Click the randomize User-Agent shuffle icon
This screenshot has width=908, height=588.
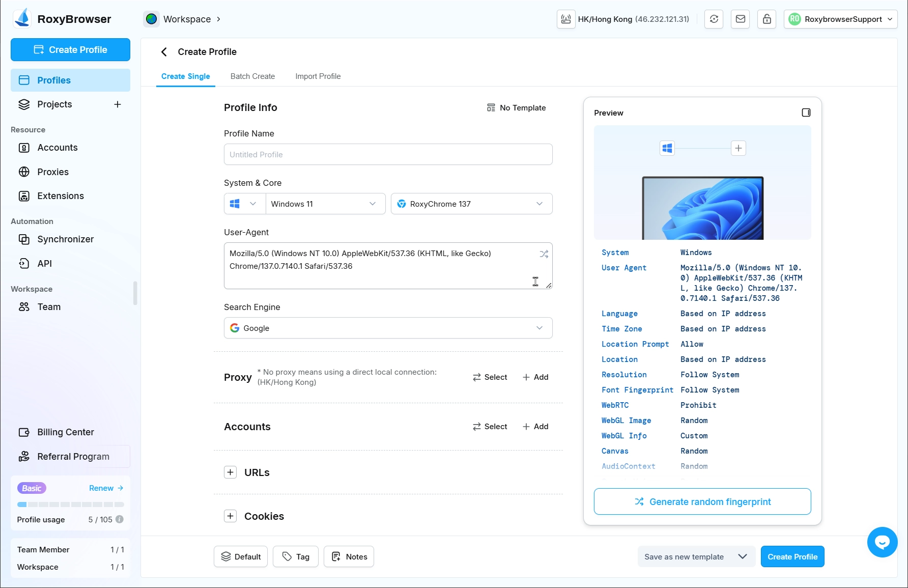pyautogui.click(x=544, y=254)
